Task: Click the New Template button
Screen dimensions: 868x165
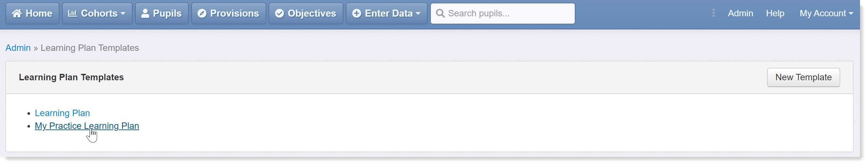Action: 803,78
